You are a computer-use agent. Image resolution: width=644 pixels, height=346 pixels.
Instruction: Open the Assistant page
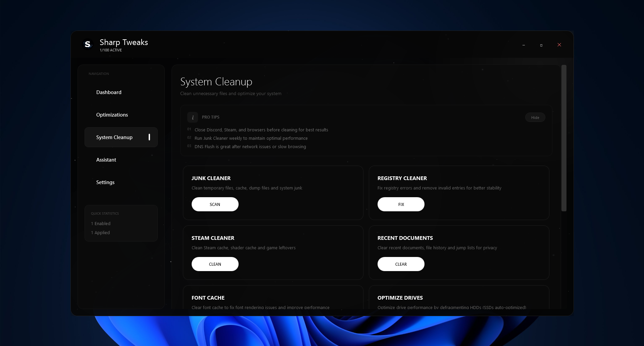pos(106,160)
